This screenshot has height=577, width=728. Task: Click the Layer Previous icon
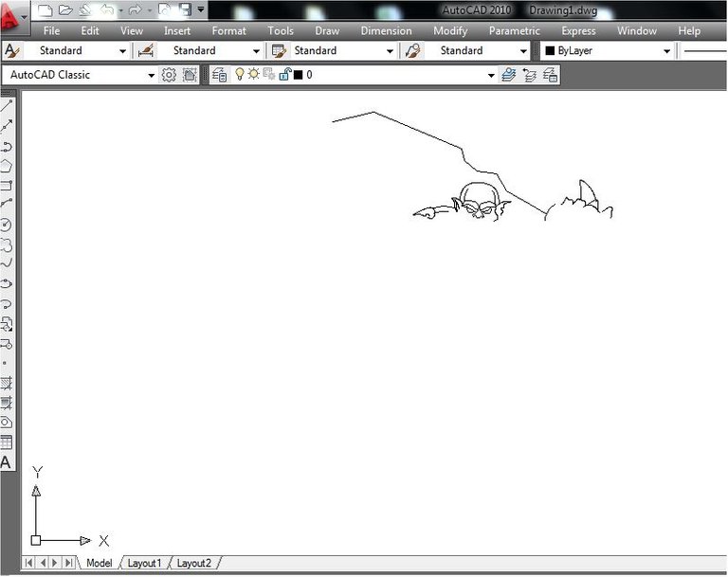pos(529,75)
